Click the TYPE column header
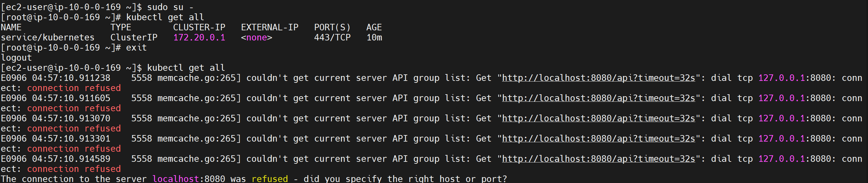Viewport: 868px width, 183px height. (x=121, y=27)
